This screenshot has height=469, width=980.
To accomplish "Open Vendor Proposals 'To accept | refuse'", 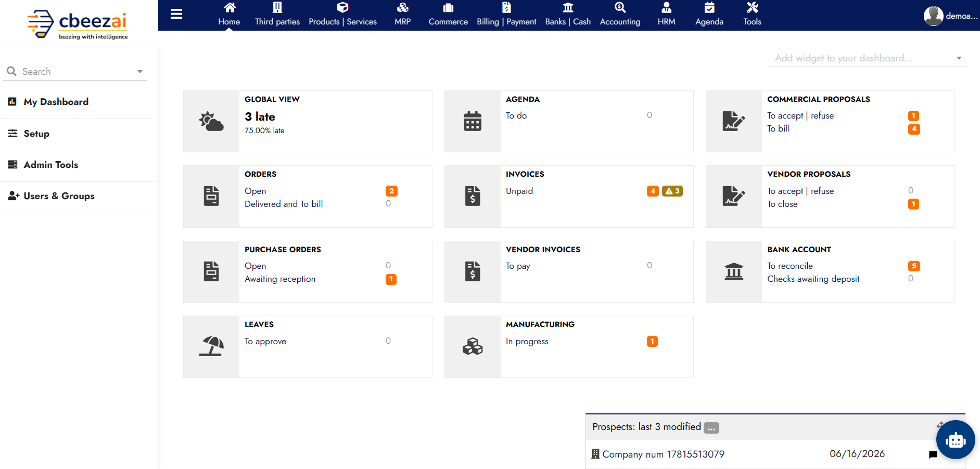I will (x=800, y=191).
